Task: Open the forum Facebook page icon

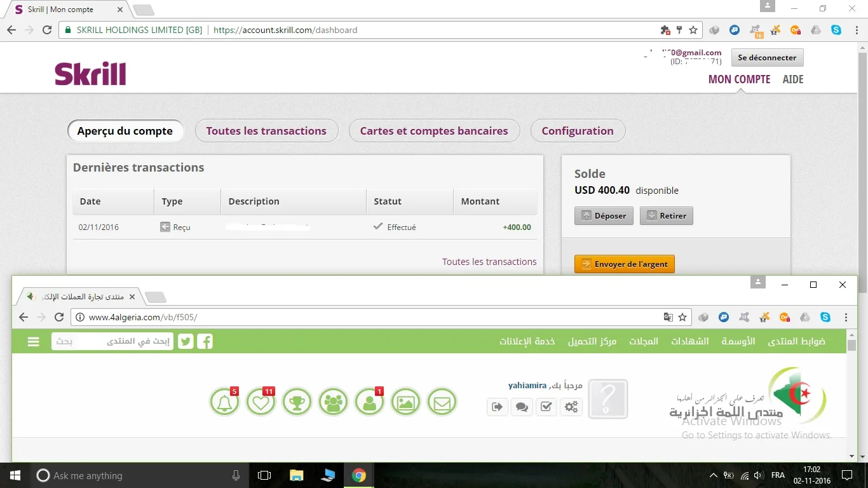Action: tap(205, 342)
